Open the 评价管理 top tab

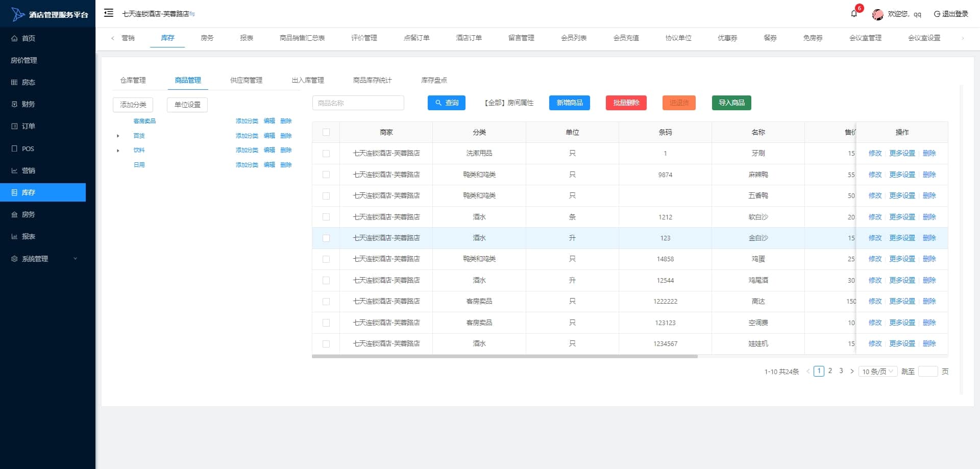[x=364, y=38]
